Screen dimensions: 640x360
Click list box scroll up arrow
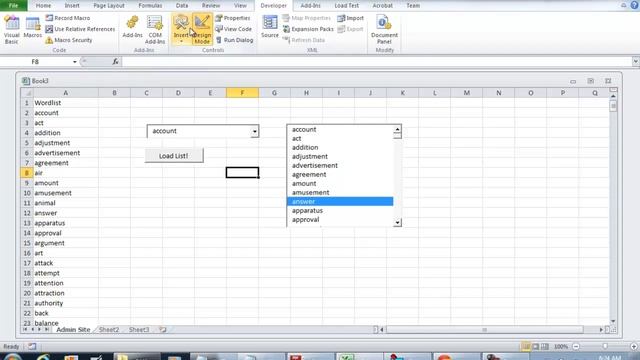(x=397, y=129)
